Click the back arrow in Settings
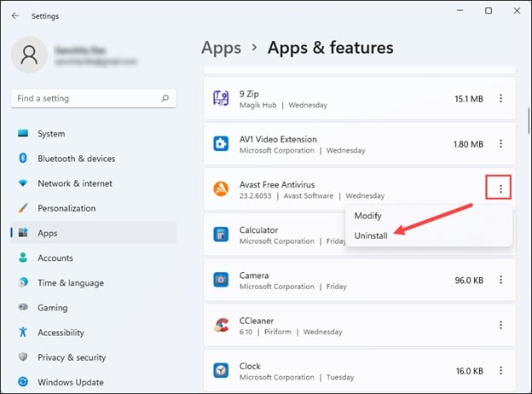 [15, 15]
